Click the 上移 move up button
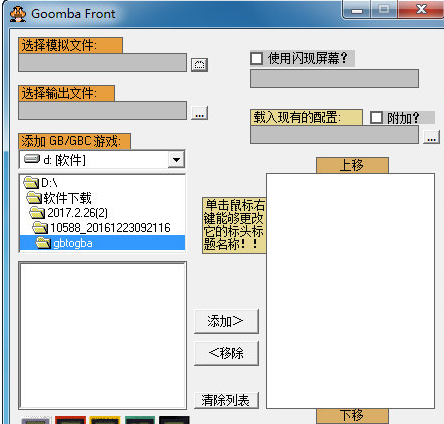 pyautogui.click(x=352, y=165)
